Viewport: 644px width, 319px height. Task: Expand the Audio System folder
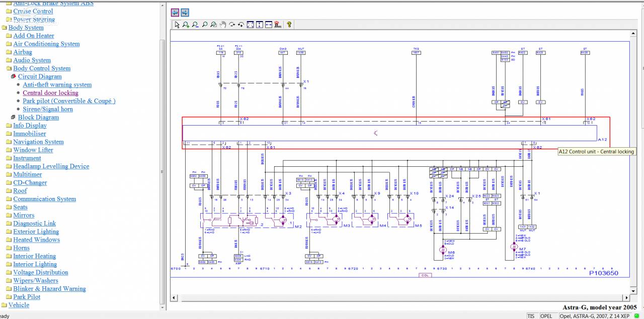32,60
